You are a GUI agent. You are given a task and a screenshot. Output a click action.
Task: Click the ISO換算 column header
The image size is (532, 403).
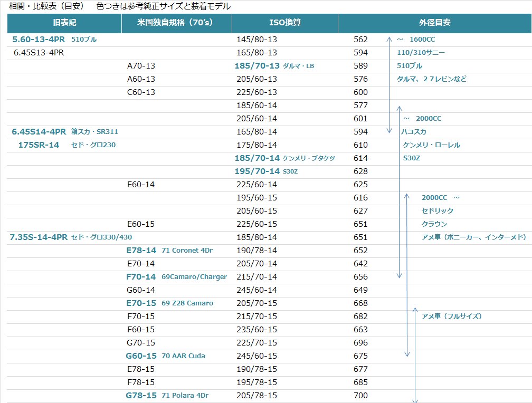[285, 23]
